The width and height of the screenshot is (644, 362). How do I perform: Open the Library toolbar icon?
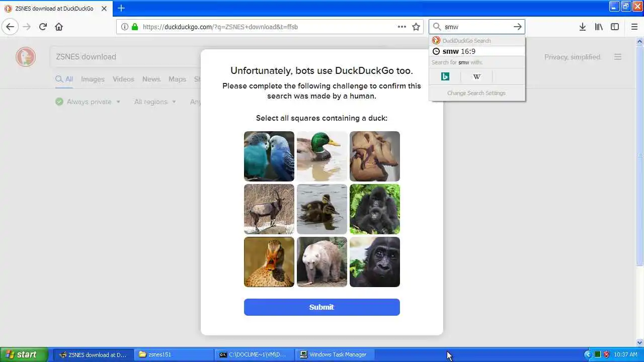(x=599, y=27)
